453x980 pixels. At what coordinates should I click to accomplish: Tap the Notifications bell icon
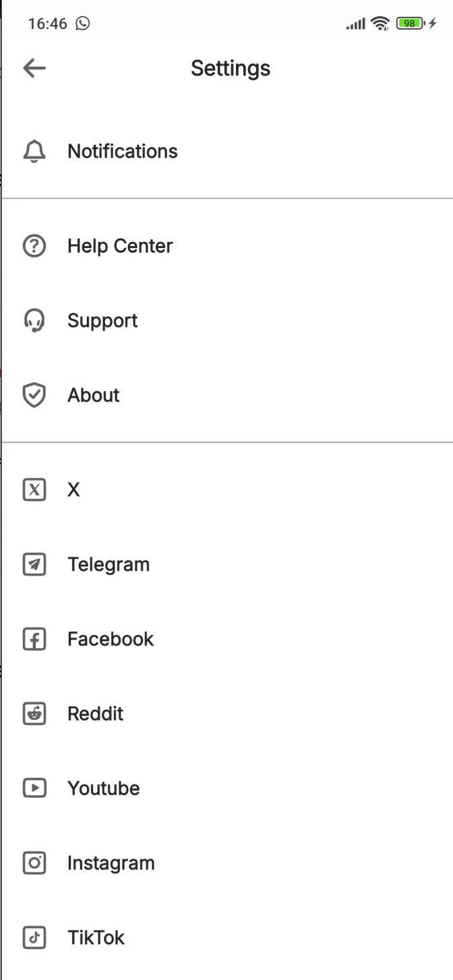(x=34, y=152)
